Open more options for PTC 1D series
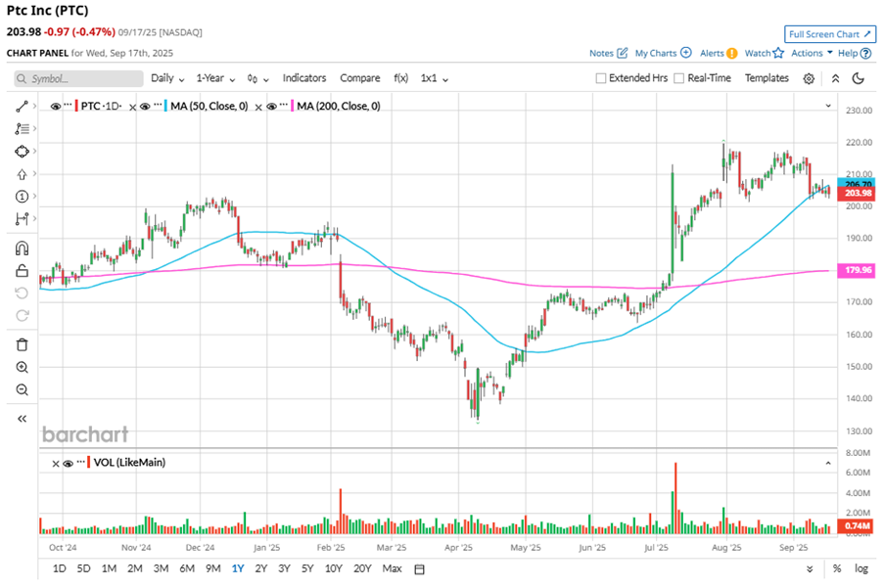 pos(69,105)
